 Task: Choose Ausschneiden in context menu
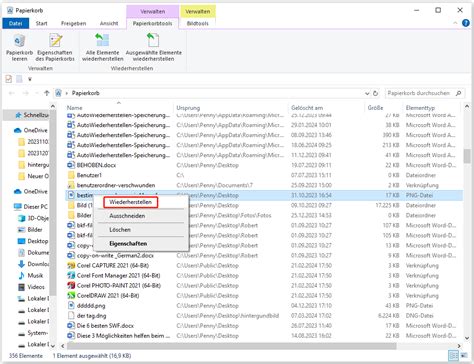127,216
